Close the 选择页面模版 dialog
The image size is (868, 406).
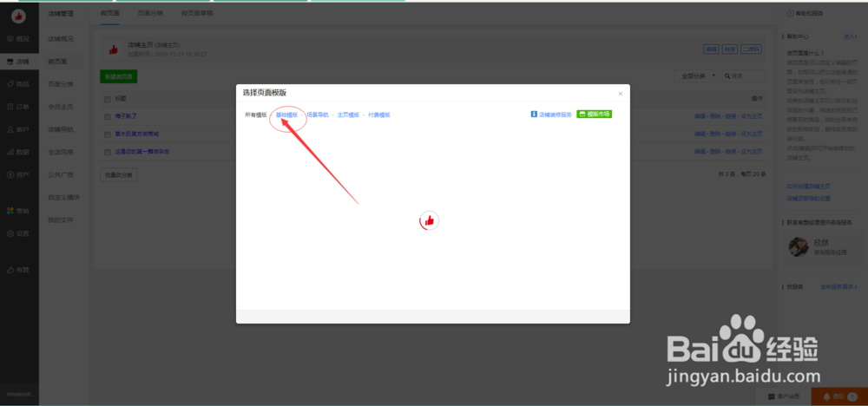[621, 94]
